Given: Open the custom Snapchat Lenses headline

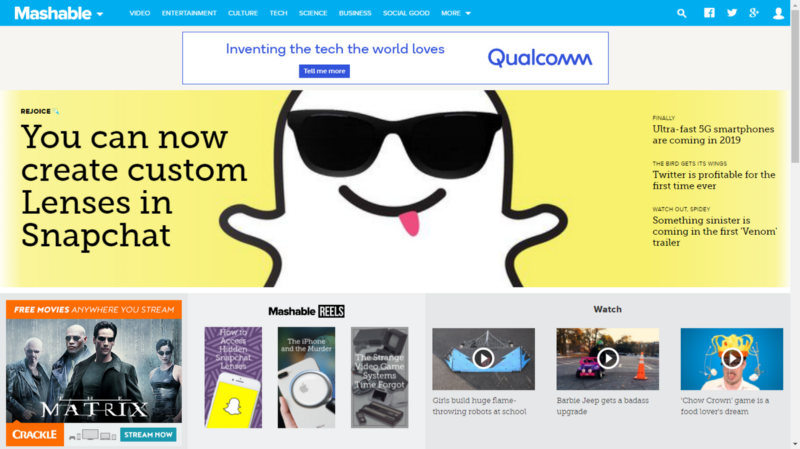Looking at the screenshot, I should click(134, 186).
